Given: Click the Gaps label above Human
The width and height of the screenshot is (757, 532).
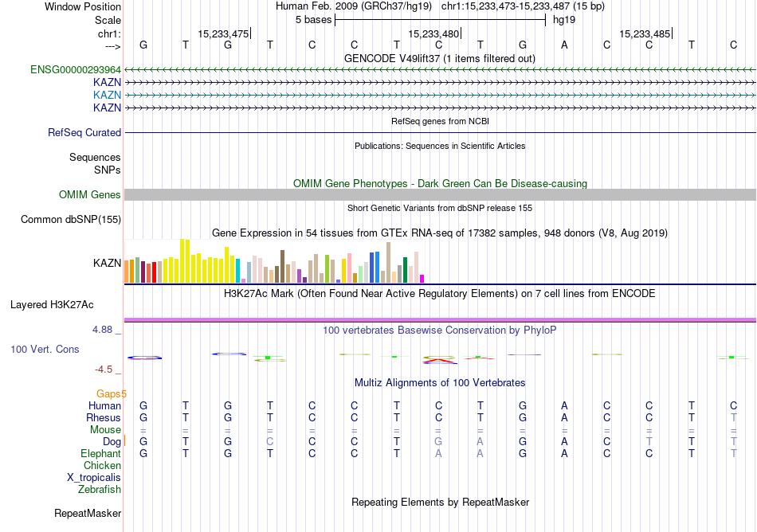Looking at the screenshot, I should point(109,394).
